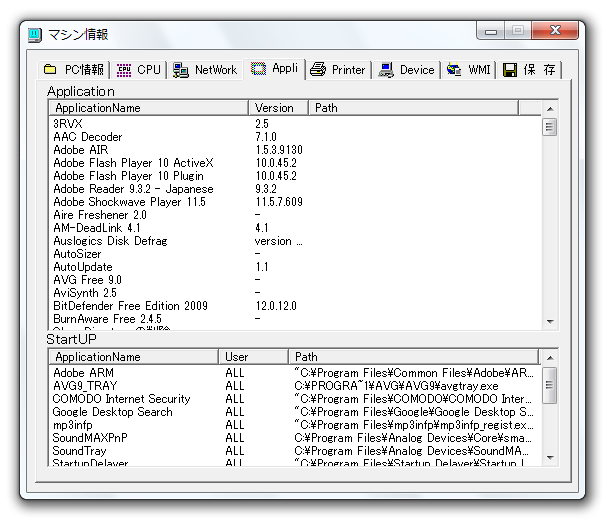The height and width of the screenshot is (521, 608).
Task: Click Application list scroll up arrow
Action: click(x=550, y=109)
